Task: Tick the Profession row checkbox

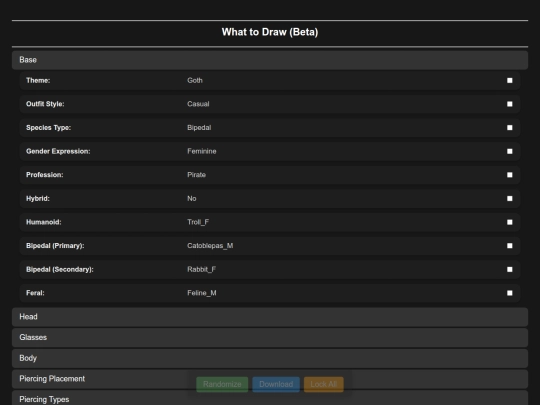Action: point(509,175)
